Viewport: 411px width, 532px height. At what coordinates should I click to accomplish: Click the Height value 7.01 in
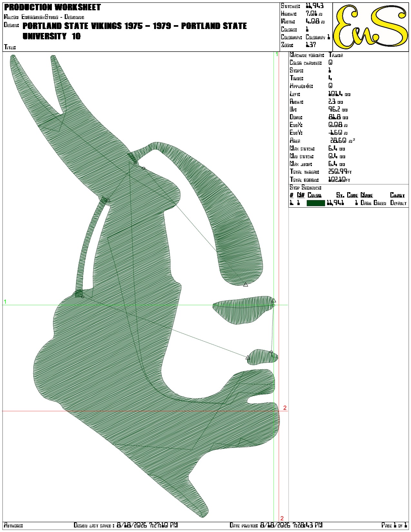314,14
